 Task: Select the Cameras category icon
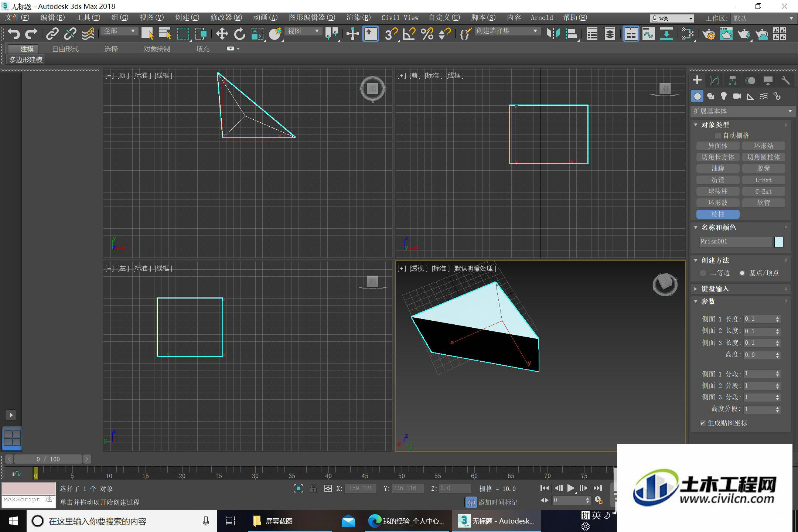(x=737, y=96)
